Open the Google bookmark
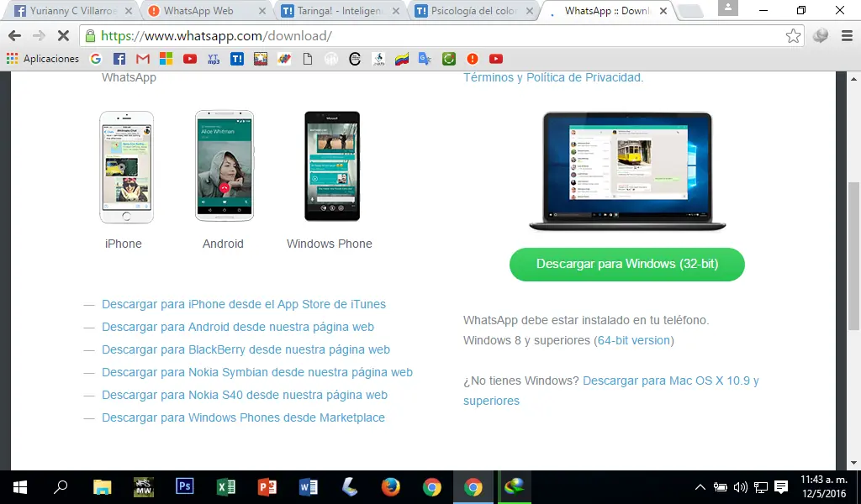 [96, 59]
